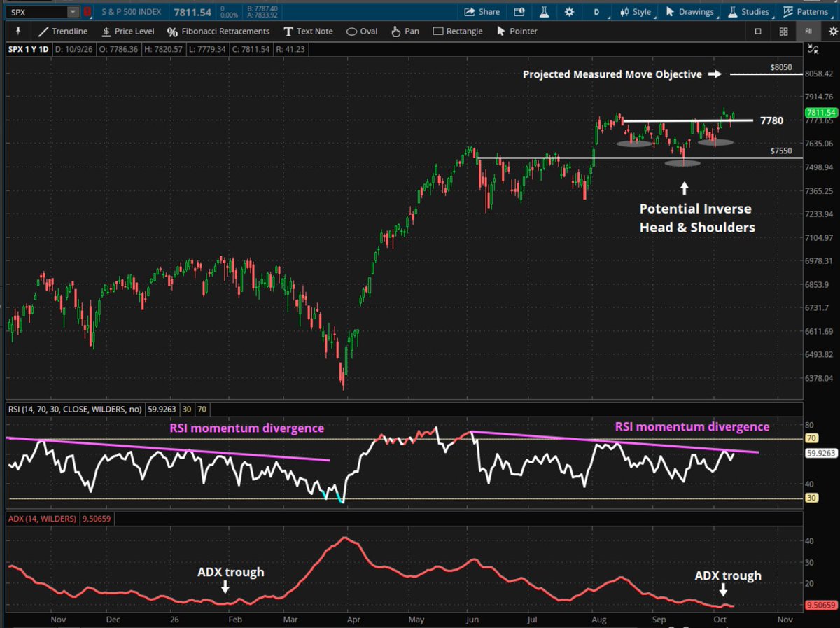Click the $7550 price level label
This screenshot has height=628, width=840.
[x=782, y=151]
